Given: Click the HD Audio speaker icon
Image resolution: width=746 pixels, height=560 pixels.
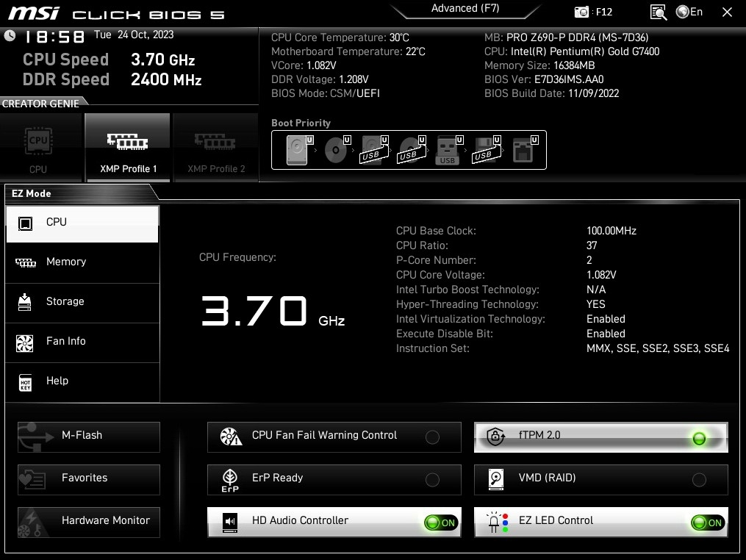Looking at the screenshot, I should pyautogui.click(x=230, y=522).
